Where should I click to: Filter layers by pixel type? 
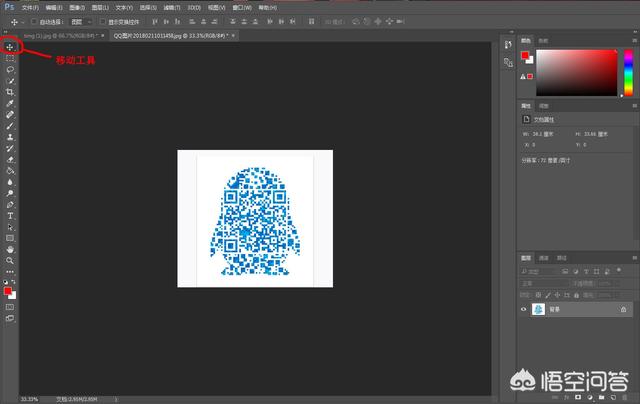[x=565, y=271]
